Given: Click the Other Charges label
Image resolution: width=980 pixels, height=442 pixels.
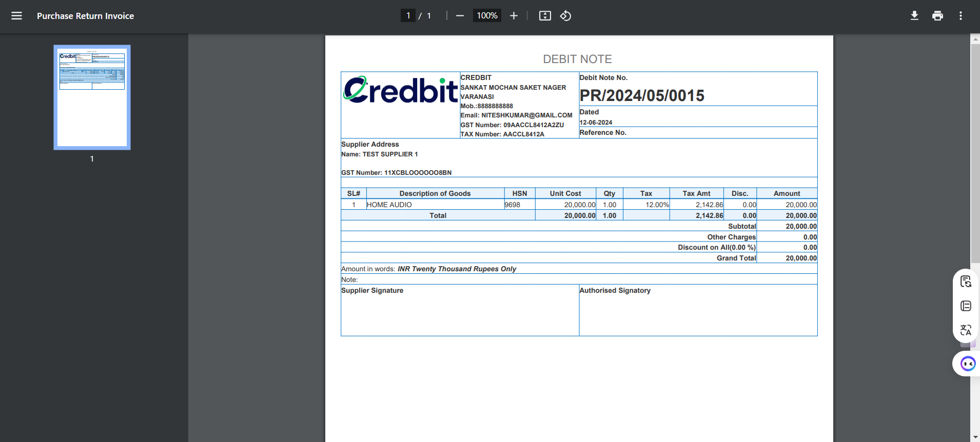Looking at the screenshot, I should click(x=732, y=237).
